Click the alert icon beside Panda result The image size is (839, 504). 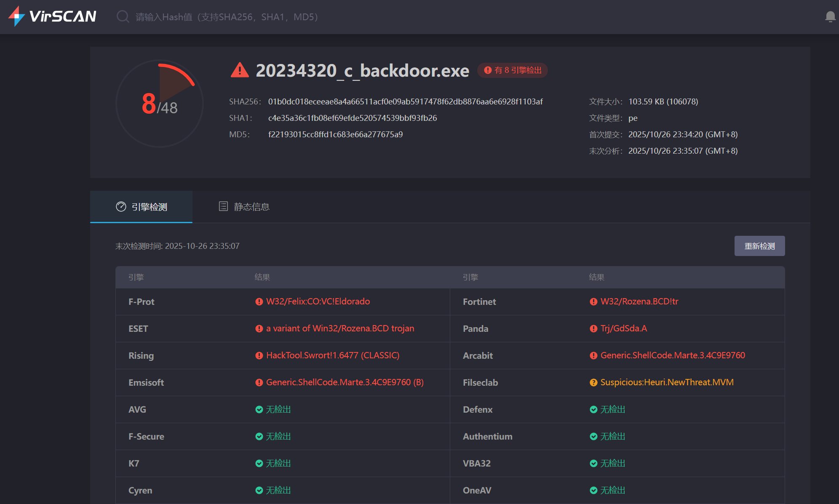pyautogui.click(x=593, y=328)
